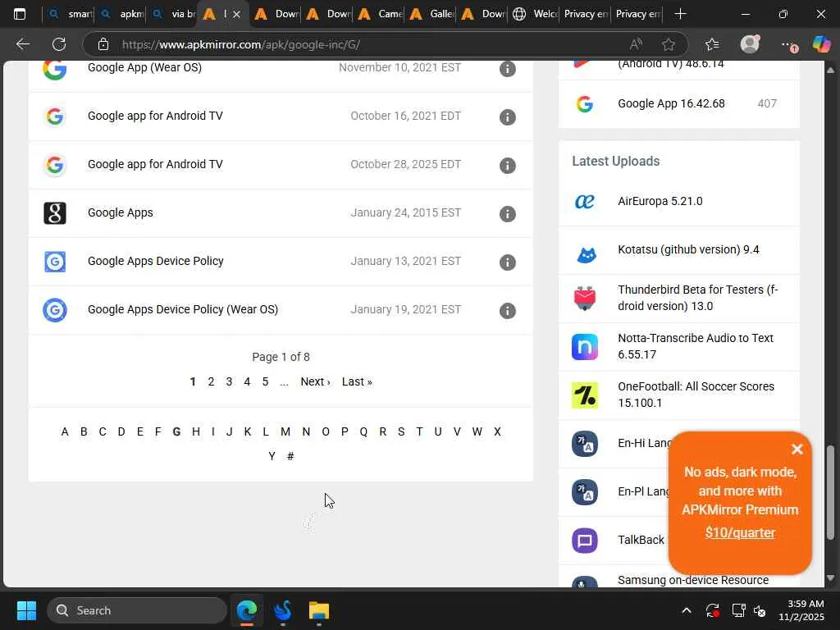Go back to previous page
This screenshot has height=630, width=840.
pos(22,44)
